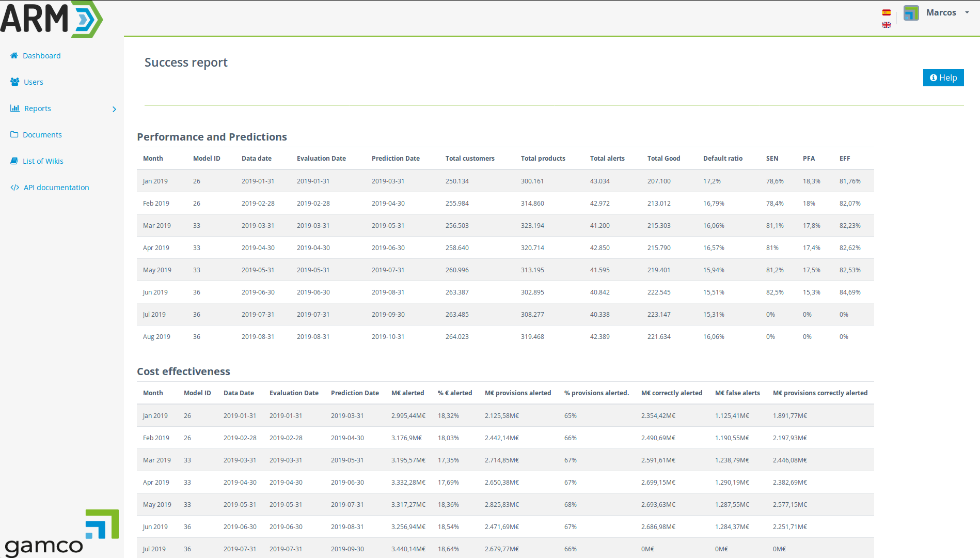
Task: Select the Success report heading
Action: coord(186,63)
